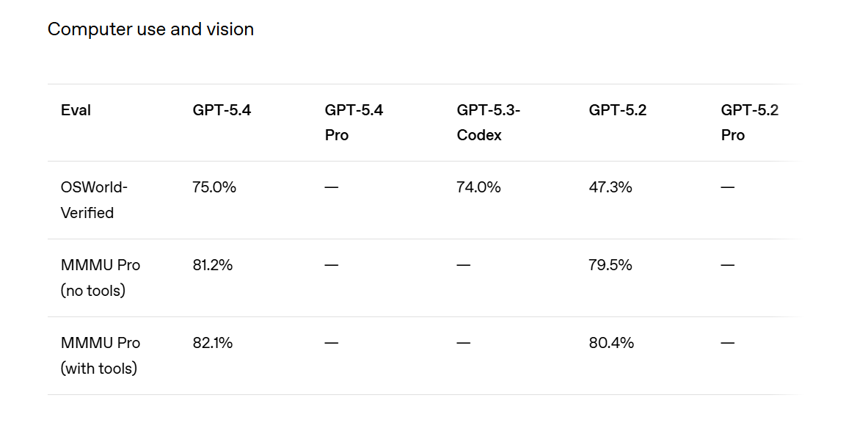
Task: Select the 74.0% GPT-5.3-Codex score
Action: click(x=478, y=187)
